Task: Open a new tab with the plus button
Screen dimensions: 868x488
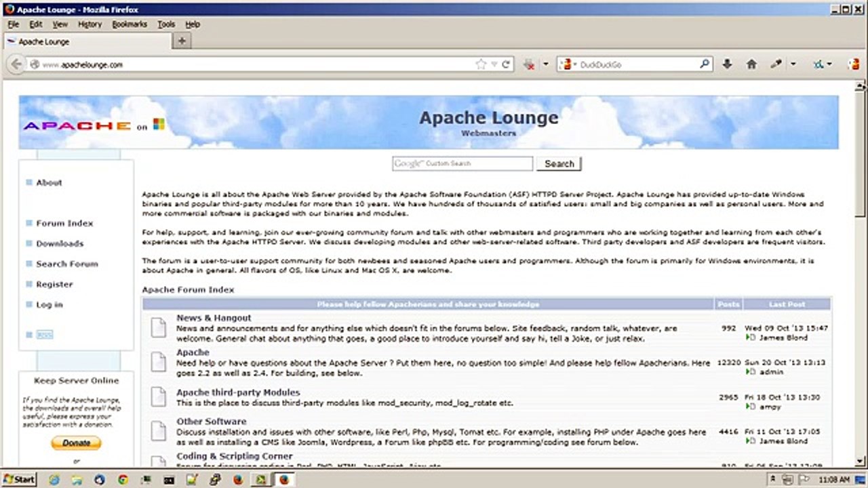Action: (182, 41)
